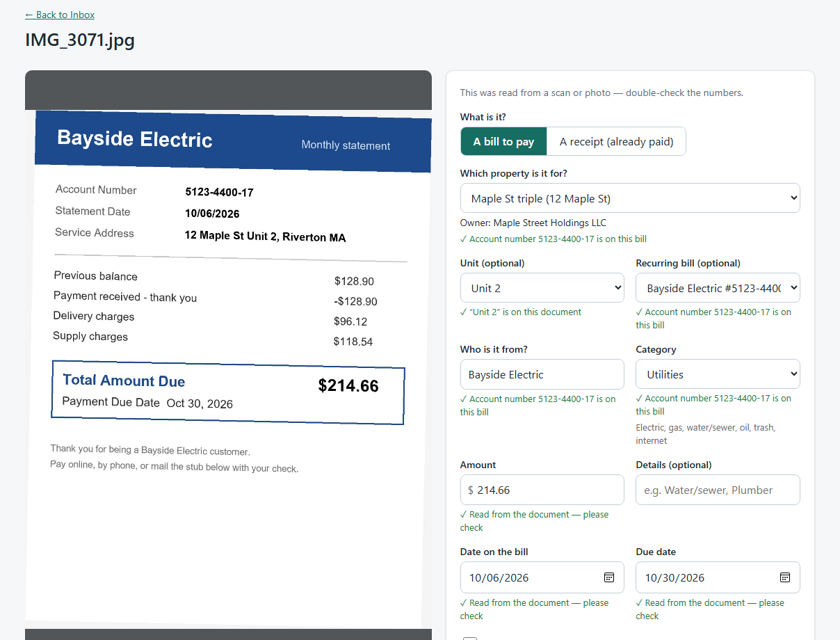Click 'Bayside Electric' logo text on bill
The image size is (840, 640).
click(135, 138)
